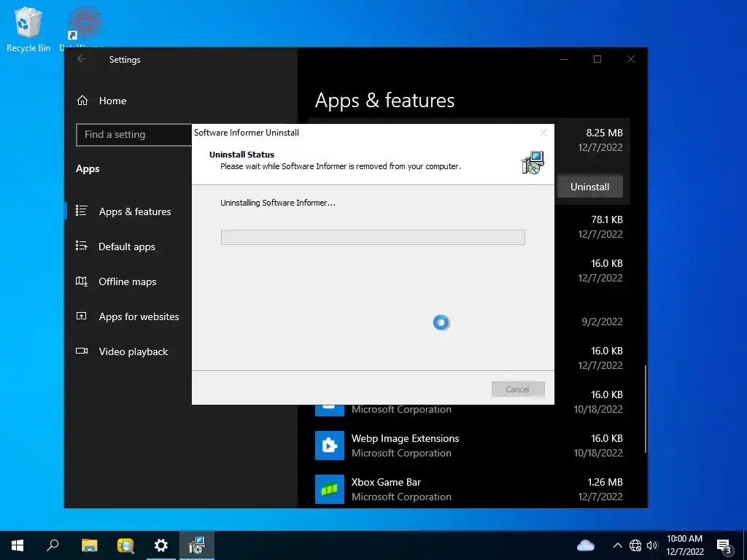Viewport: 747px width, 560px height.
Task: Minimize the Settings window
Action: click(564, 59)
